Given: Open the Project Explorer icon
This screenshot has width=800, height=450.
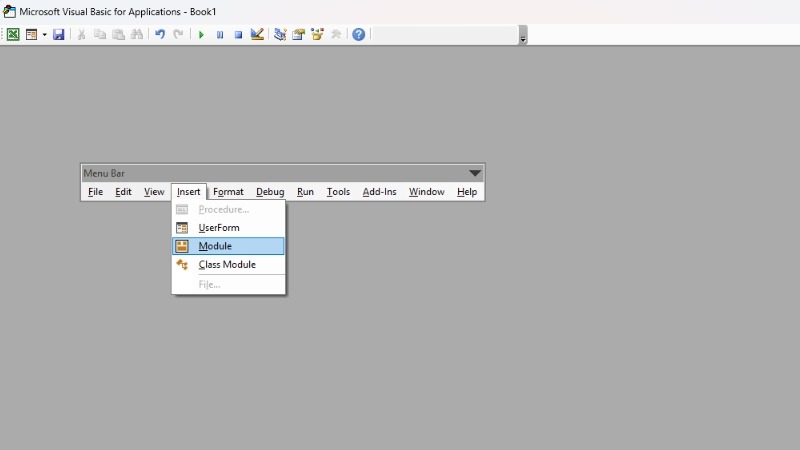Looking at the screenshot, I should (280, 34).
